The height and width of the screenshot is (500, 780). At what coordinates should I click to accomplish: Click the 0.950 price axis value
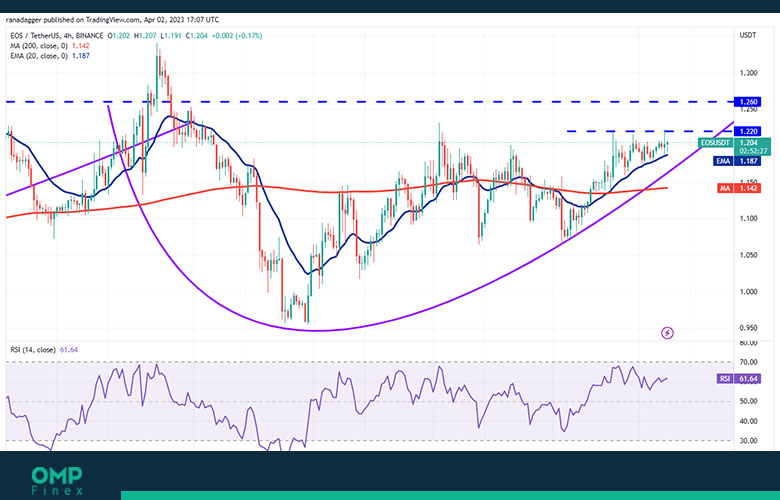(x=748, y=328)
